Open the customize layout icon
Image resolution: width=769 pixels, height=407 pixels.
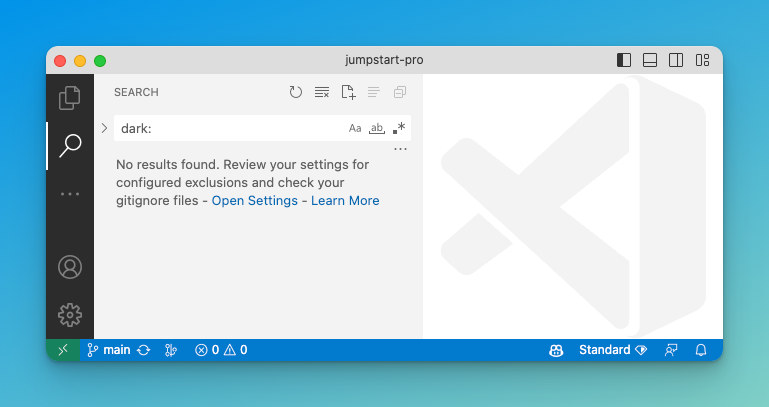[x=702, y=60]
